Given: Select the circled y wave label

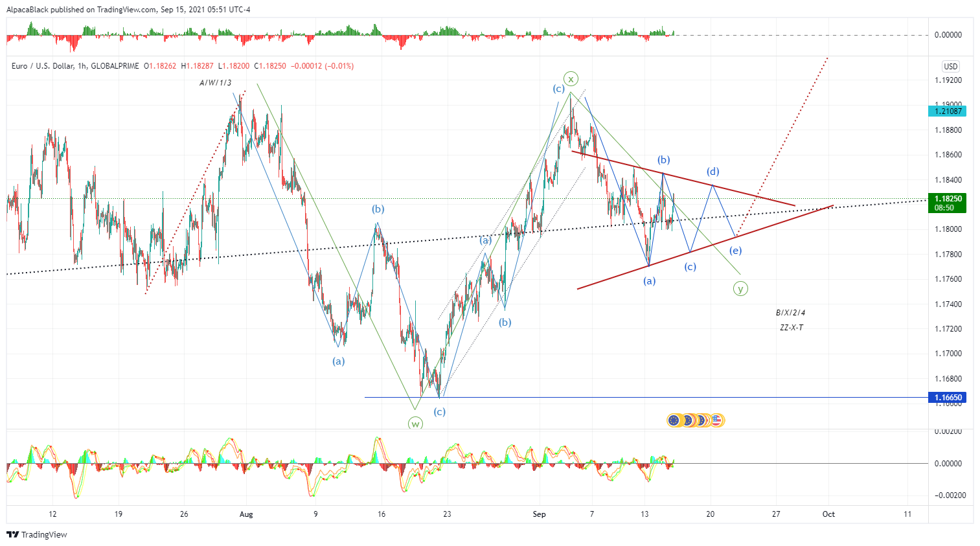Looking at the screenshot, I should (740, 289).
